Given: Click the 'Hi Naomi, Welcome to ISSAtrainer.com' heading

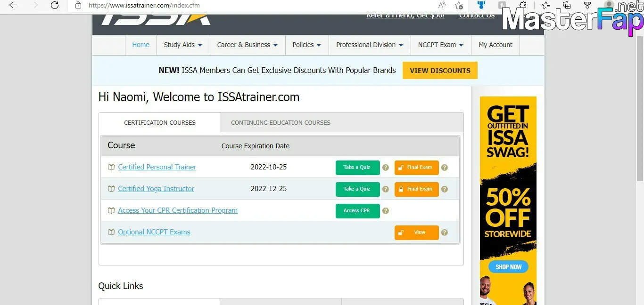Looking at the screenshot, I should pos(199,97).
